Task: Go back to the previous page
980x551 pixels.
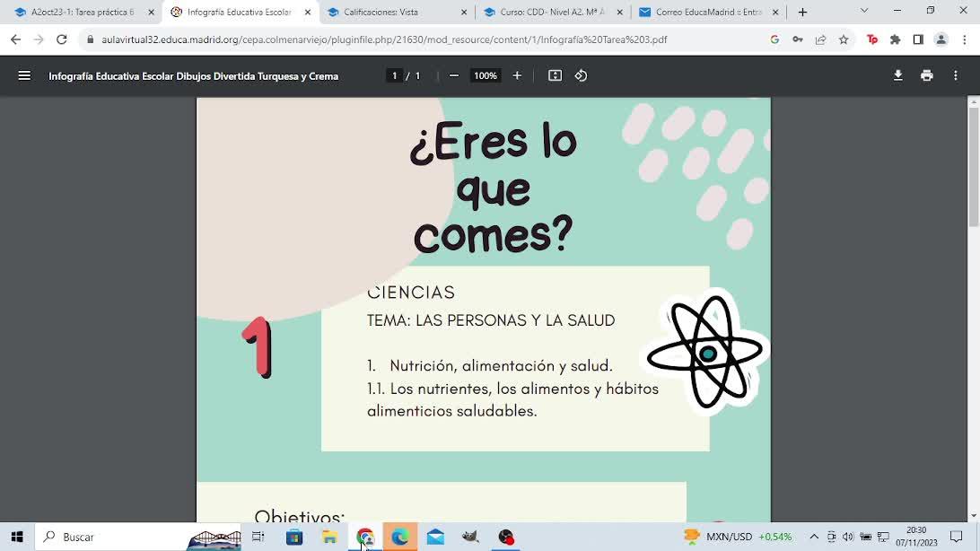Action: 15,39
